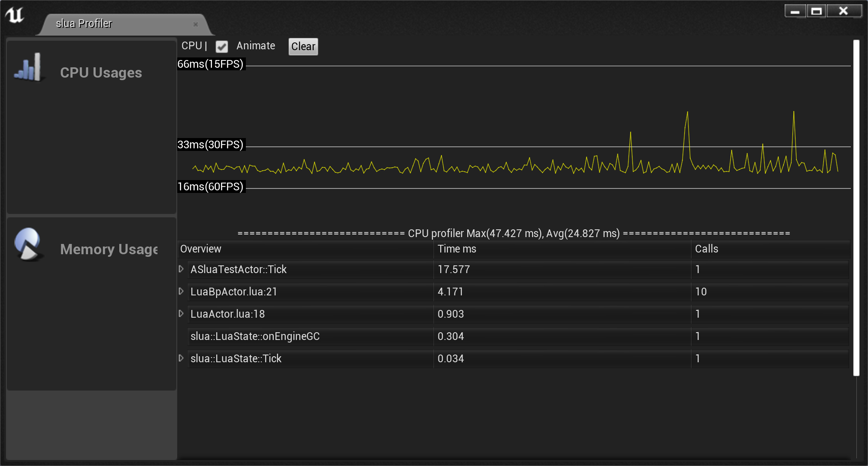Expand slua::LuaState::Tick row
868x466 pixels.
pyautogui.click(x=181, y=358)
